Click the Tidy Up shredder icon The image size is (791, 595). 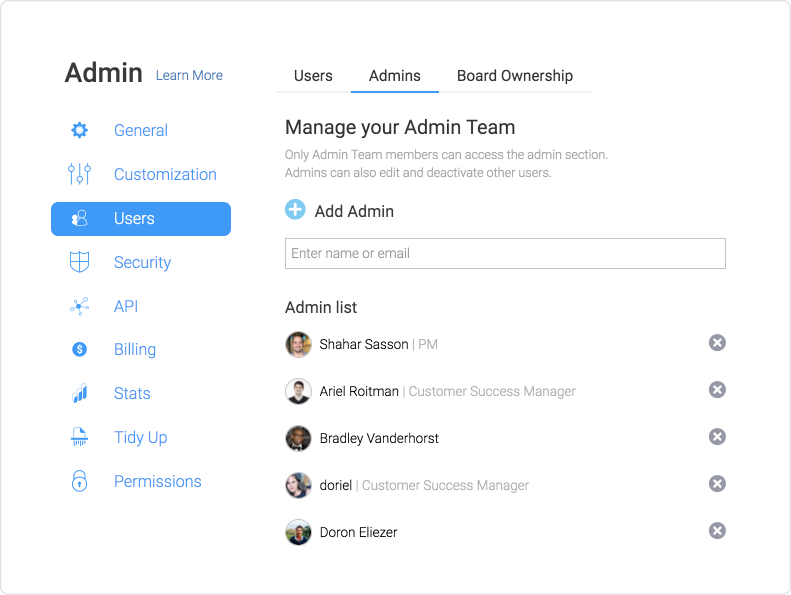click(79, 437)
